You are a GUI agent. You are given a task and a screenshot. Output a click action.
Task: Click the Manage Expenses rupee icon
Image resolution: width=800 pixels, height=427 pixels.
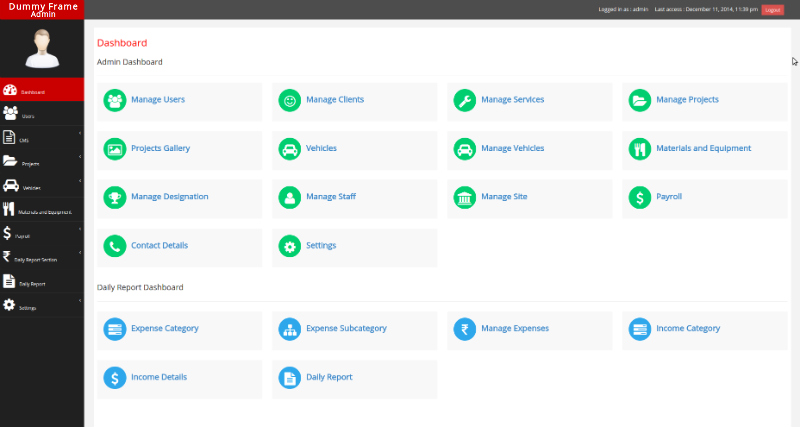pyautogui.click(x=465, y=329)
